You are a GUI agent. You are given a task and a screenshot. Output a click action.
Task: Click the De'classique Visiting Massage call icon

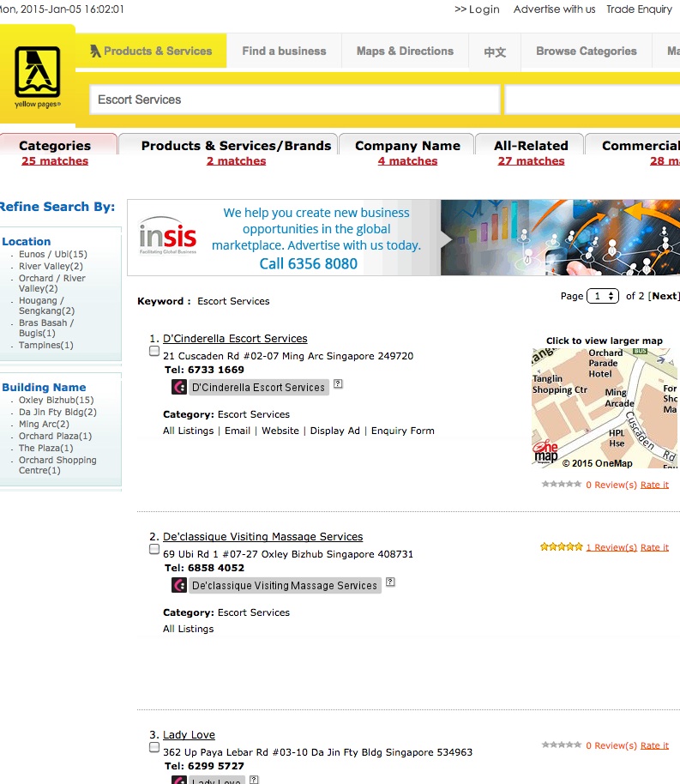pyautogui.click(x=179, y=585)
